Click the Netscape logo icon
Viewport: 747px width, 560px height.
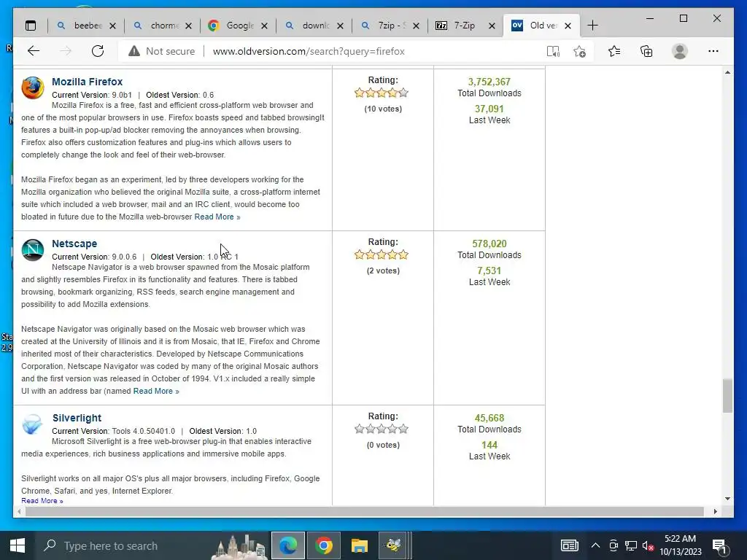(32, 250)
